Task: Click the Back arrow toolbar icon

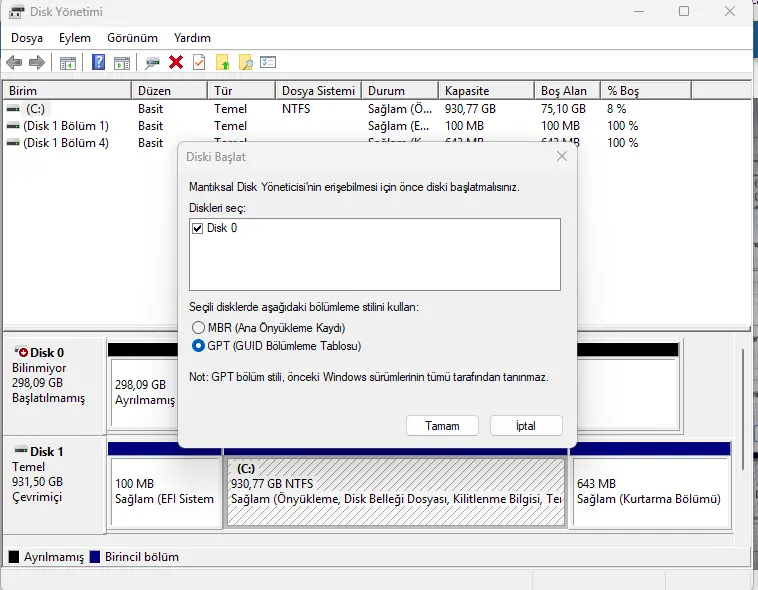Action: tap(14, 62)
